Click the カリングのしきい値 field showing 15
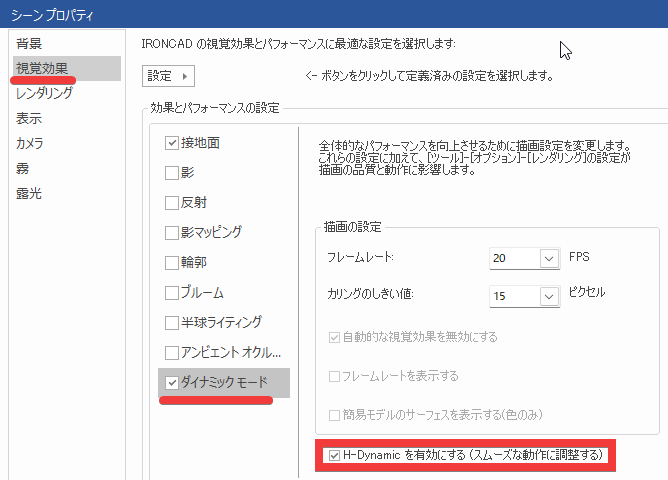Screen dimensions: 668x480 515,296
